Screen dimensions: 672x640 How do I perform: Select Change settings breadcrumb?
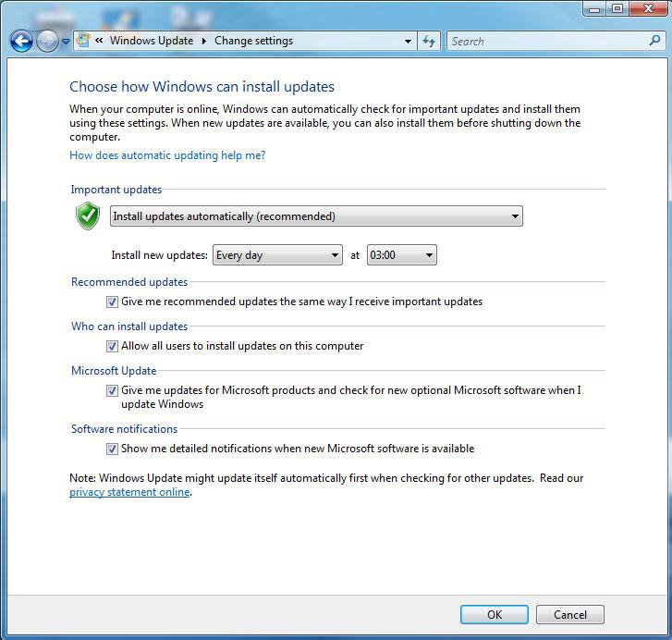click(253, 41)
